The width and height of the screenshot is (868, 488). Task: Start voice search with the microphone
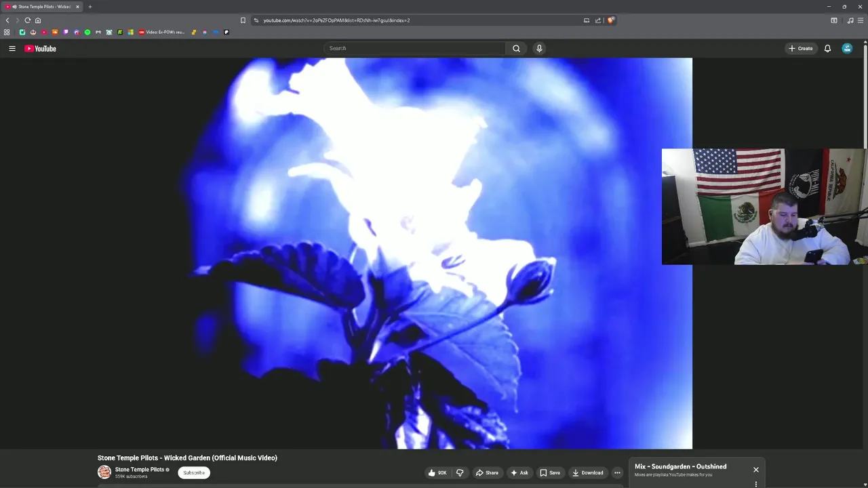539,48
